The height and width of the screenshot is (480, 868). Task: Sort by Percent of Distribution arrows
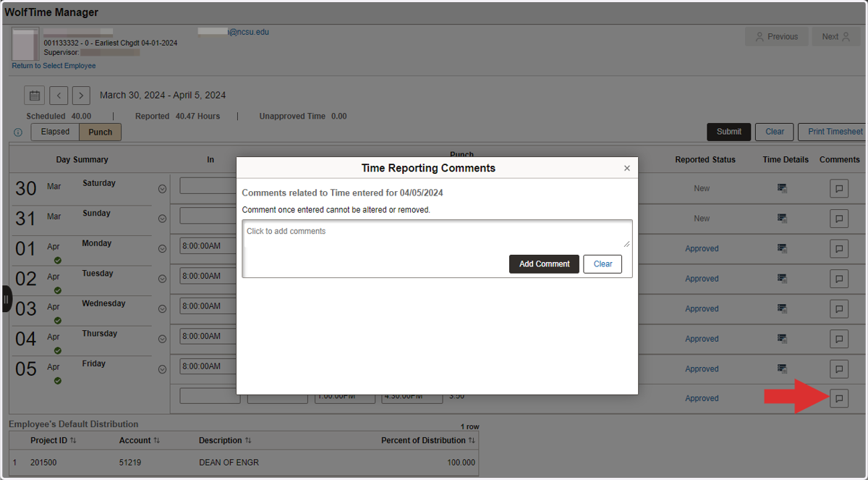click(472, 440)
